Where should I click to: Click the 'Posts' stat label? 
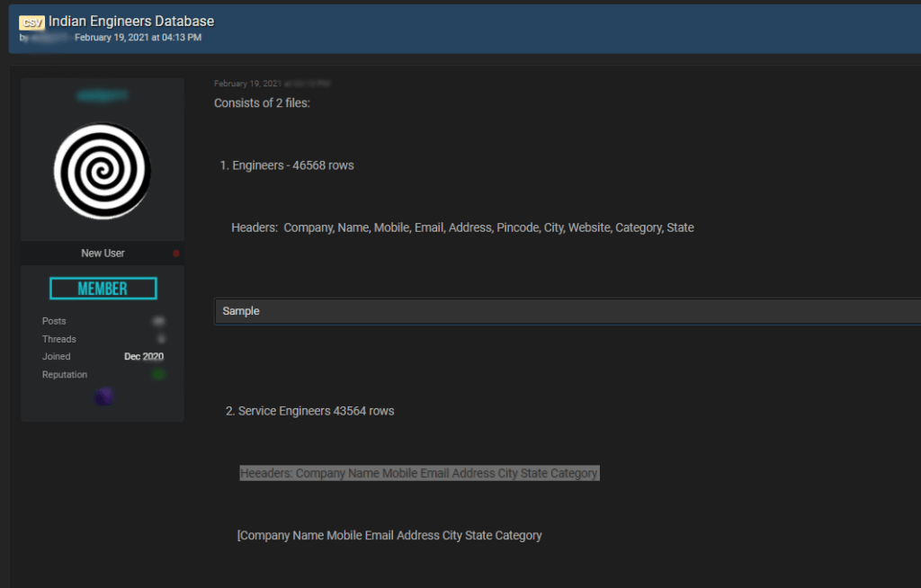[54, 321]
